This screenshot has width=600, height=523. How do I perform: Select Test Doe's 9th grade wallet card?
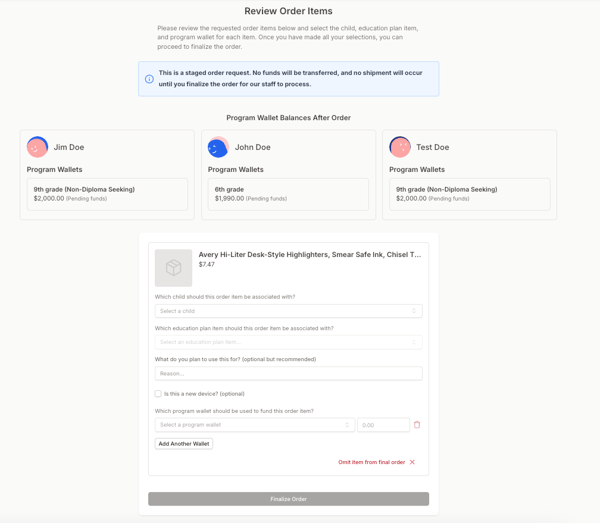pyautogui.click(x=469, y=194)
